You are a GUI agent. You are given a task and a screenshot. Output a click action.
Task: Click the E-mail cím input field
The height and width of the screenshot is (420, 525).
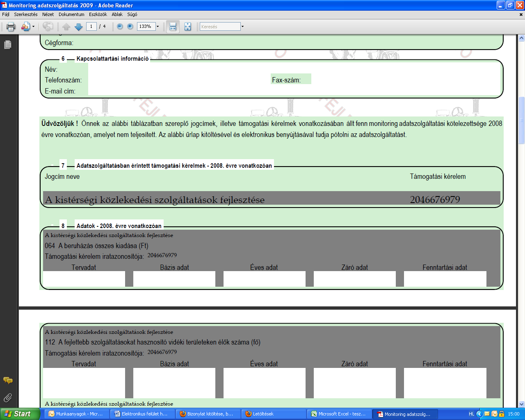tap(294, 91)
